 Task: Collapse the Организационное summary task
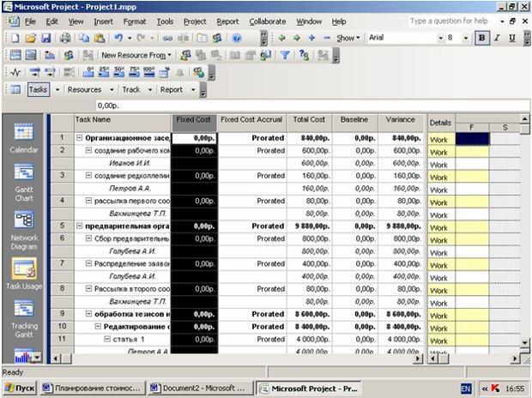pyautogui.click(x=79, y=138)
